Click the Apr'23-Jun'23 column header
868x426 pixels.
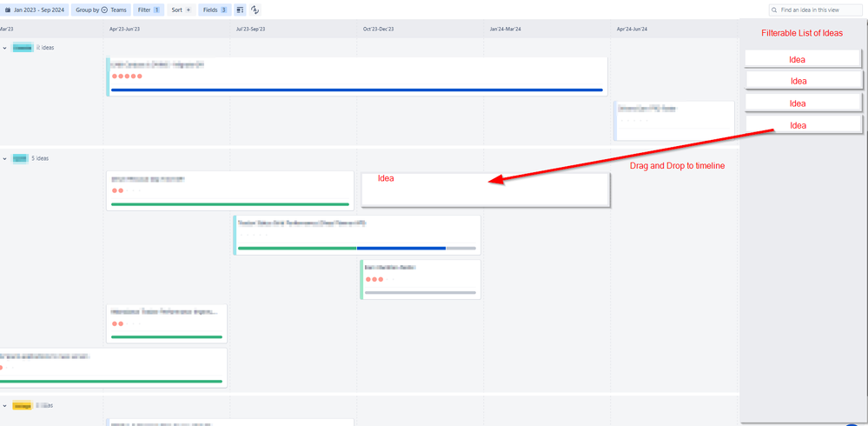click(124, 29)
